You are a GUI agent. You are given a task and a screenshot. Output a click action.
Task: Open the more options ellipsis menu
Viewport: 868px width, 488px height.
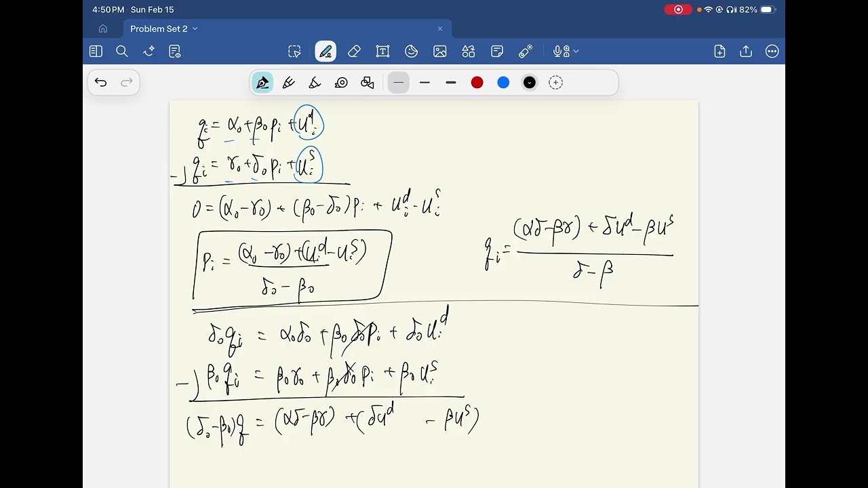point(772,52)
